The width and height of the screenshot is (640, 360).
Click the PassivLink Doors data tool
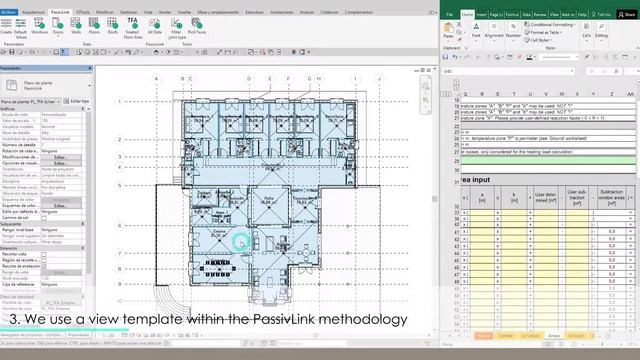[x=58, y=26]
